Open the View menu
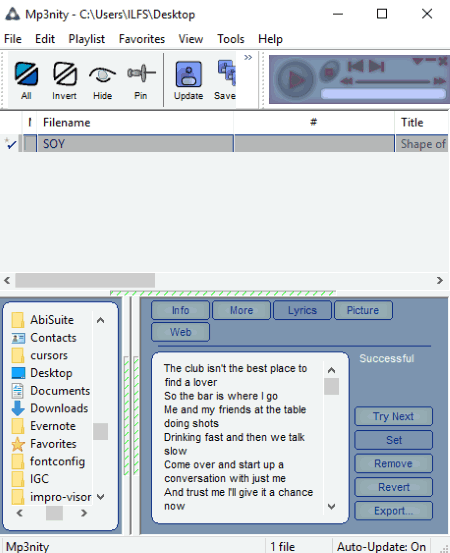The image size is (450, 553). coord(191,39)
